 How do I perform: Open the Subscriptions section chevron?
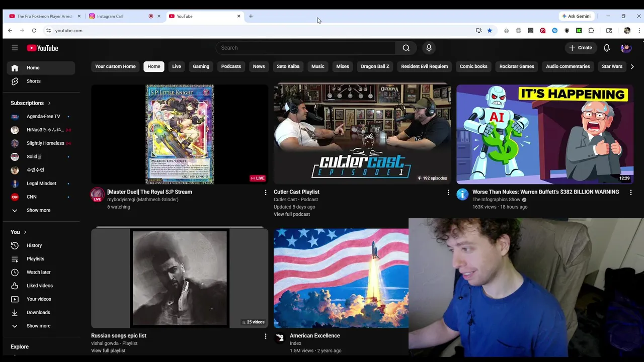click(x=49, y=103)
